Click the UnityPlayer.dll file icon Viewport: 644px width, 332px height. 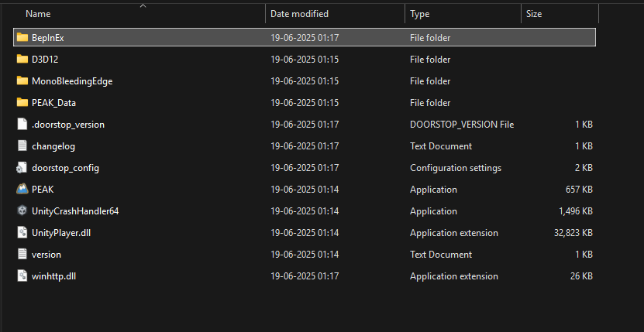point(22,233)
